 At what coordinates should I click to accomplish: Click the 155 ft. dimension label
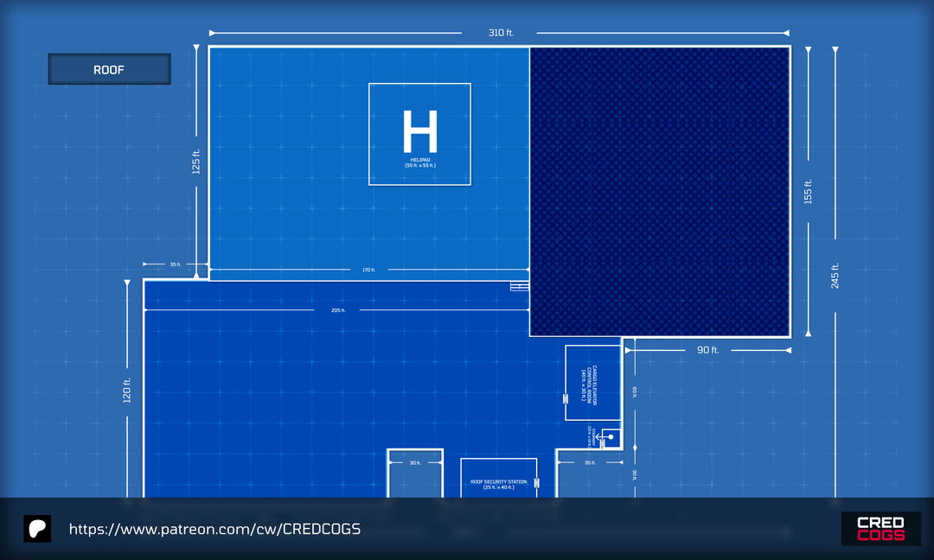pyautogui.click(x=809, y=192)
